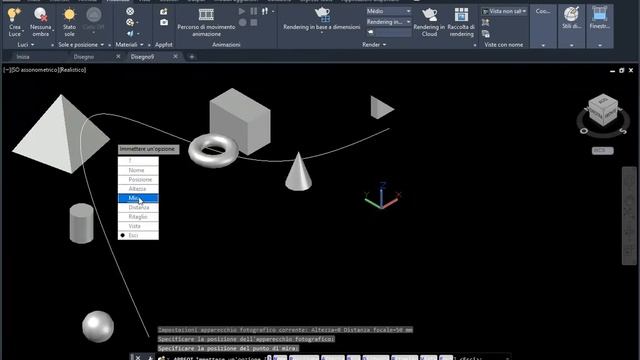640x360 pixels.
Task: Open the materials browser icon in Materiali
Action: click(x=130, y=11)
